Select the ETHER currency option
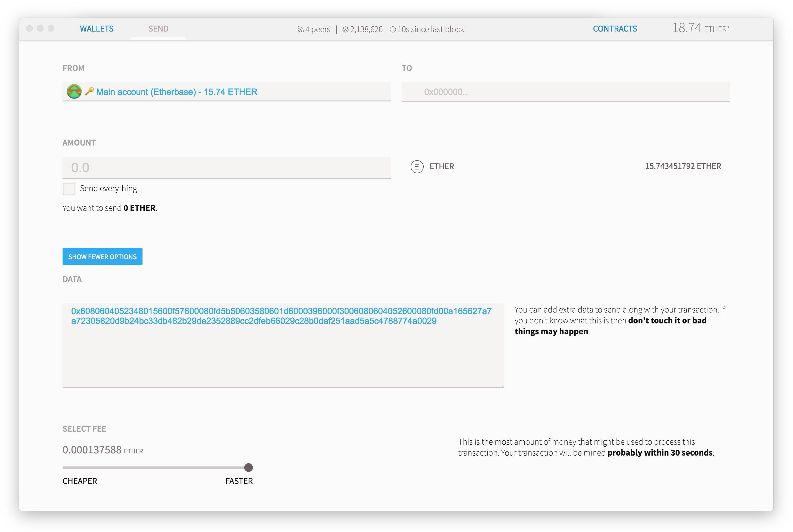Image resolution: width=793 pixels, height=532 pixels. [x=441, y=166]
